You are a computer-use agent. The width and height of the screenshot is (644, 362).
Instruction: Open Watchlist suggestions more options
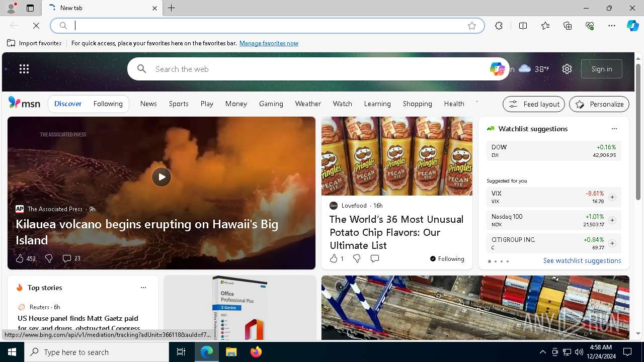tap(614, 129)
